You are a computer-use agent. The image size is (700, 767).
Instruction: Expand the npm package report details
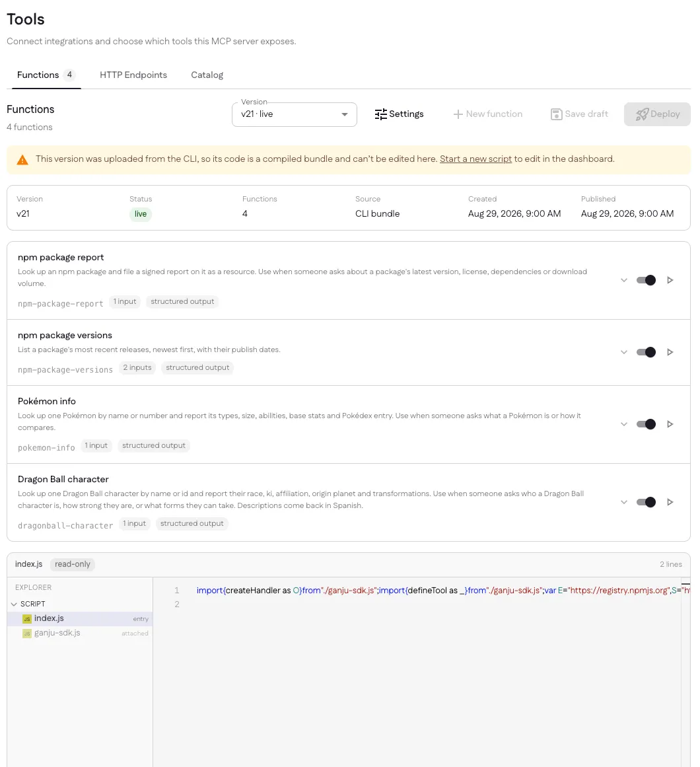pyautogui.click(x=624, y=280)
